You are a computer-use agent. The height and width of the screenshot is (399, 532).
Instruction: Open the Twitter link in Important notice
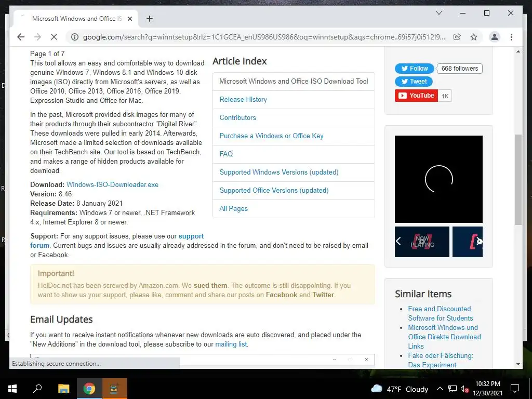click(x=323, y=295)
